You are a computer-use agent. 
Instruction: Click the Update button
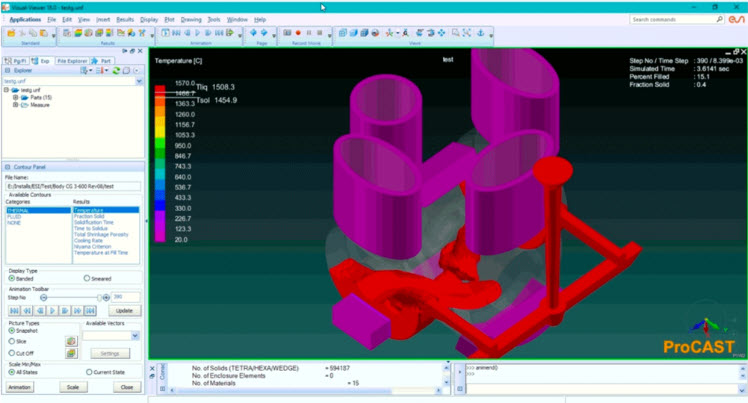122,311
